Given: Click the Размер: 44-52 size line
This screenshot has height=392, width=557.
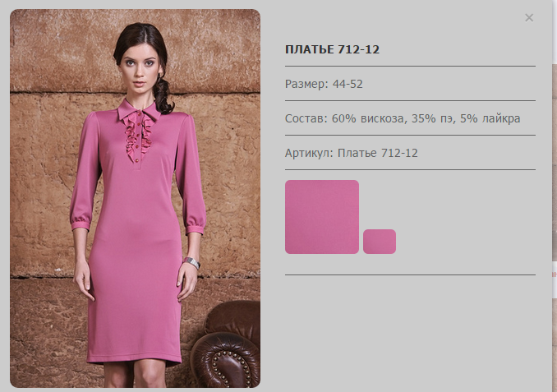Looking at the screenshot, I should click(324, 84).
